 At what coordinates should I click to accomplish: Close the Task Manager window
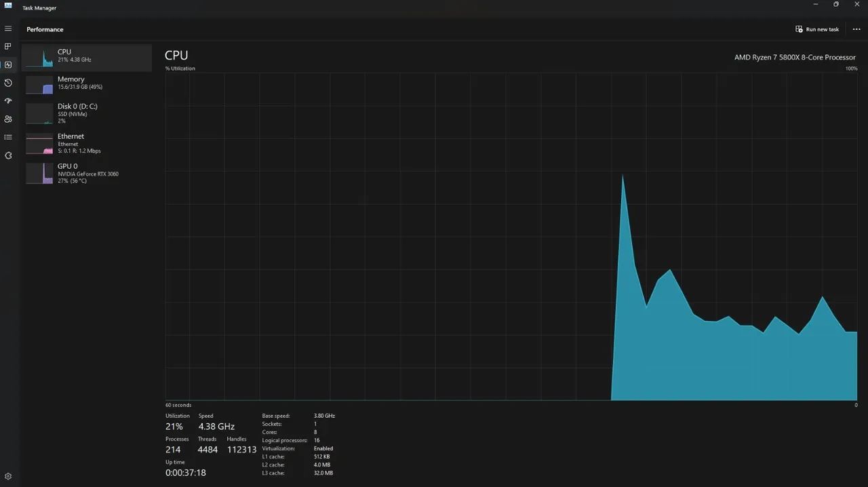857,4
